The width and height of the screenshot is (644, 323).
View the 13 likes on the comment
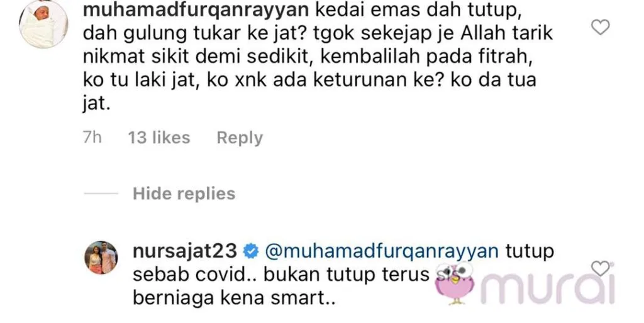tap(159, 138)
